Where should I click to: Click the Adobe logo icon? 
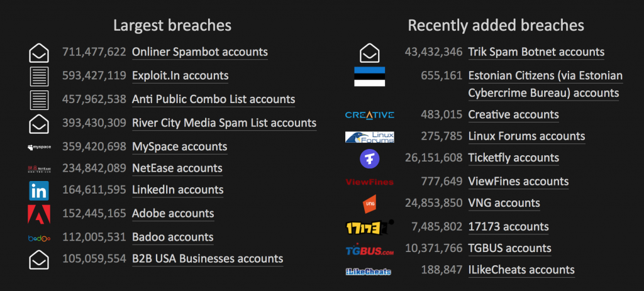[x=39, y=214]
